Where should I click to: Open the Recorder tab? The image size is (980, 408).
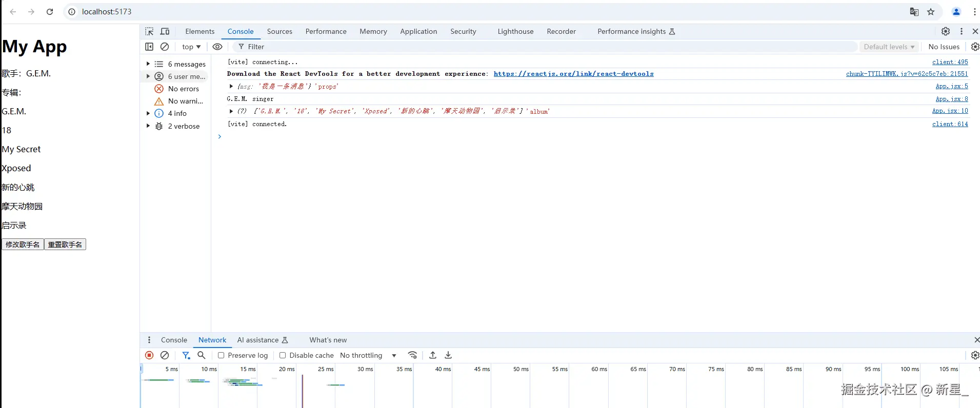pos(561,31)
